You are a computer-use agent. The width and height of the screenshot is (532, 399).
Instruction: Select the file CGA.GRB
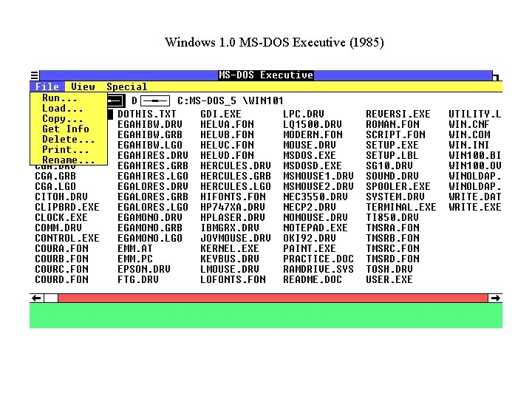point(55,176)
